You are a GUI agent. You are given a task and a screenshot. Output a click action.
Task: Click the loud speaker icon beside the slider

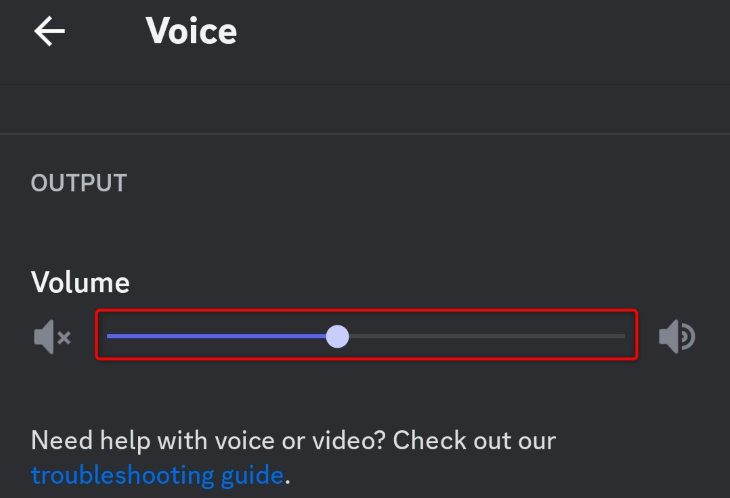[676, 337]
